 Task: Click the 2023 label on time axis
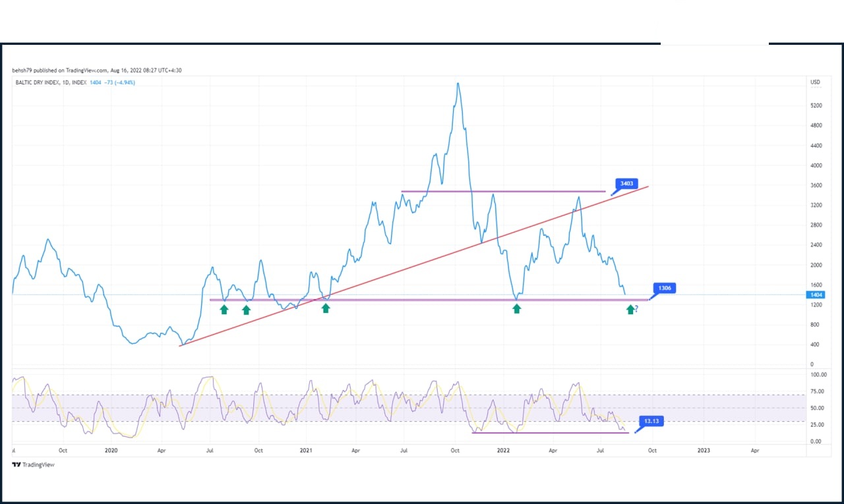(x=704, y=451)
